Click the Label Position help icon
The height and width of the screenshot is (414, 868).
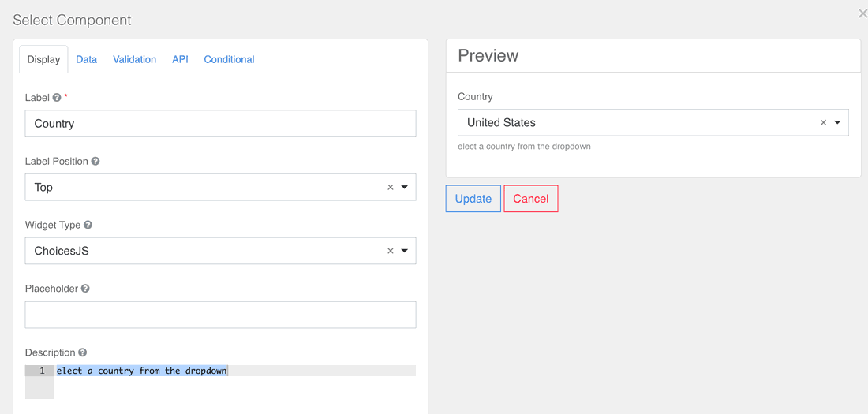pos(95,162)
